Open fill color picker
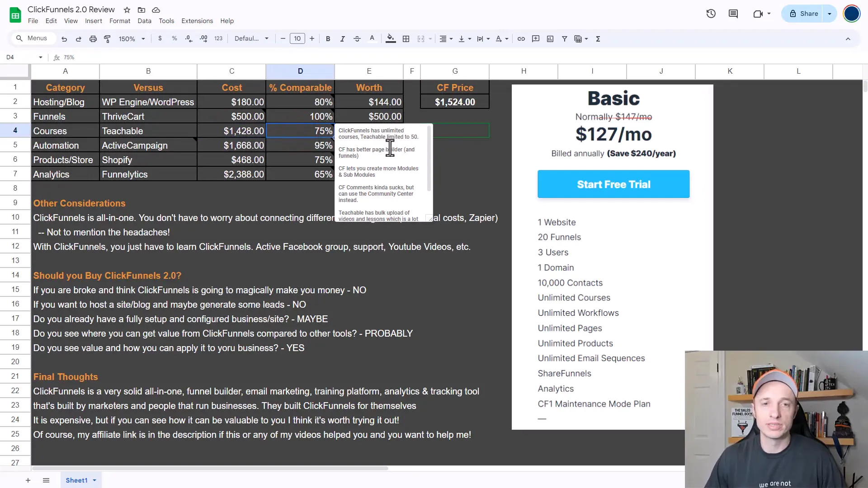Image resolution: width=868 pixels, height=488 pixels. point(391,39)
